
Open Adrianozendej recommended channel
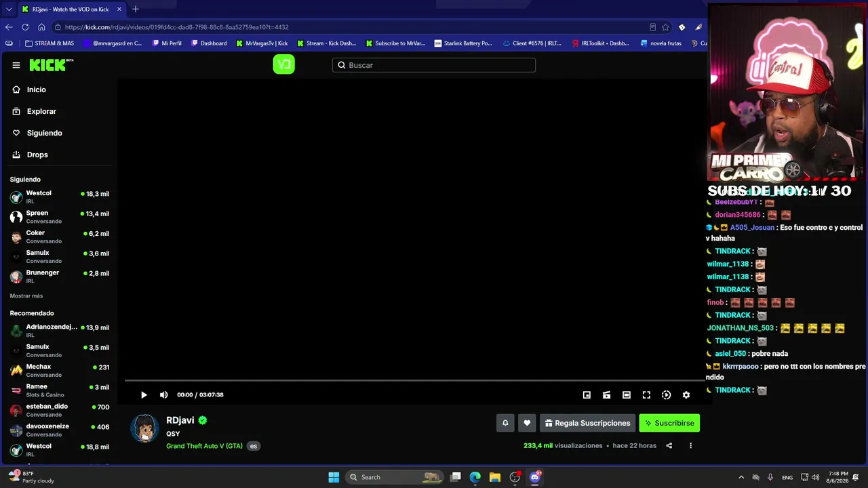tap(59, 331)
